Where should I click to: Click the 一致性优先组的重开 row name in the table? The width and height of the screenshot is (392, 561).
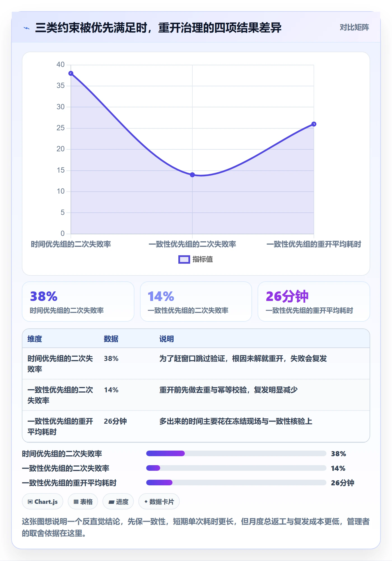pos(60,426)
